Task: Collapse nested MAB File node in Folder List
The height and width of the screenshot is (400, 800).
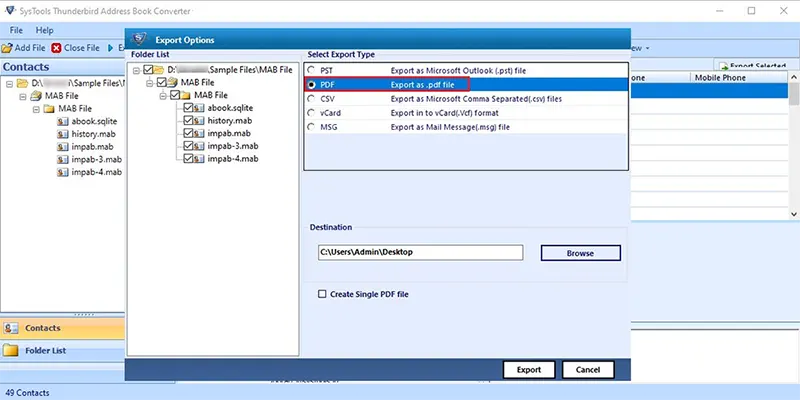Action: tap(163, 95)
